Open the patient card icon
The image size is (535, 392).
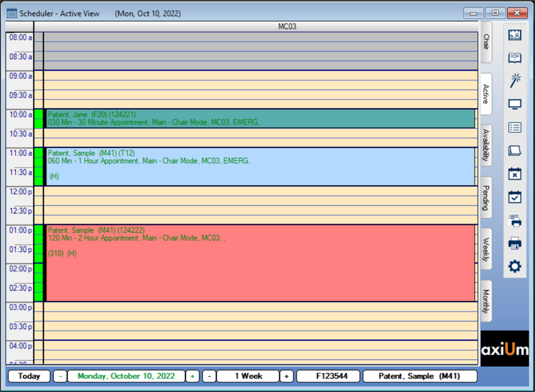[515, 34]
